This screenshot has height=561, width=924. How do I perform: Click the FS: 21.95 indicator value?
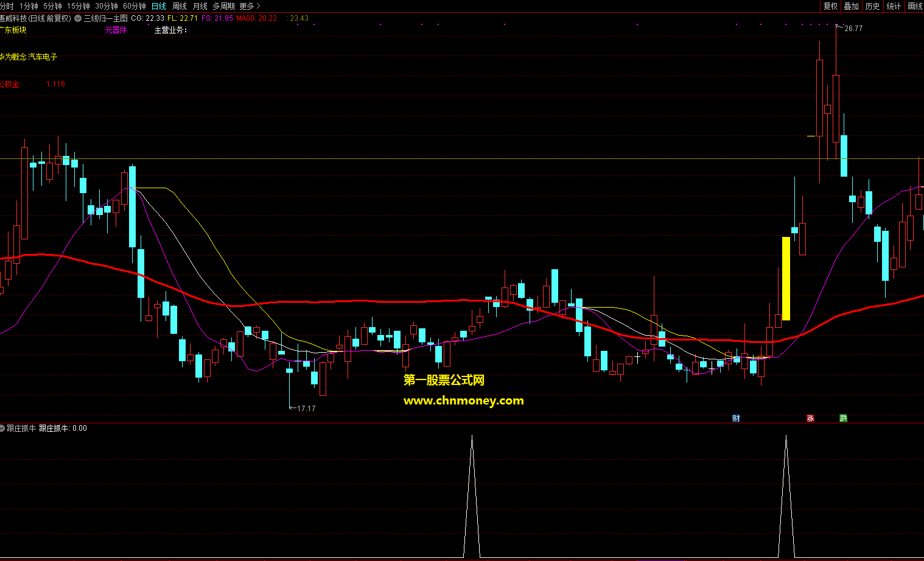click(217, 18)
